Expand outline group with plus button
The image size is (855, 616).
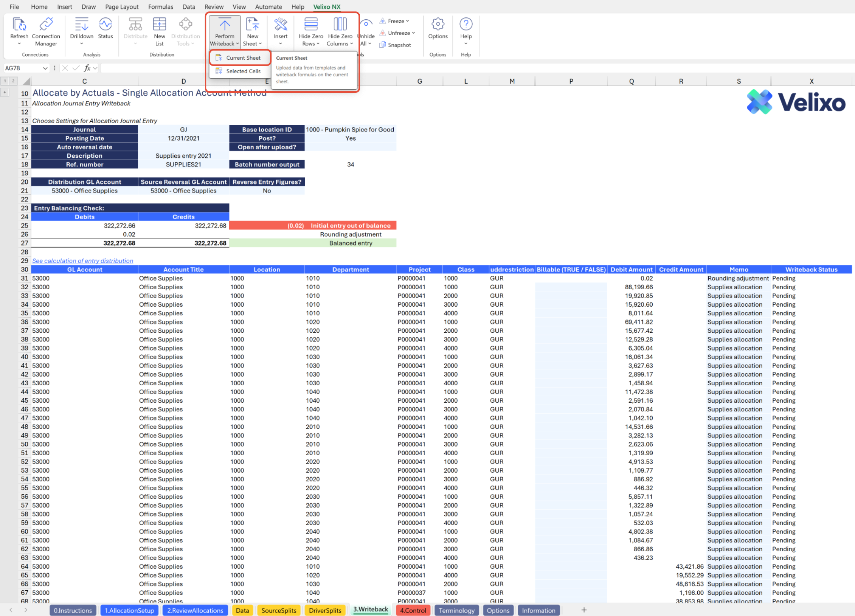[5, 92]
